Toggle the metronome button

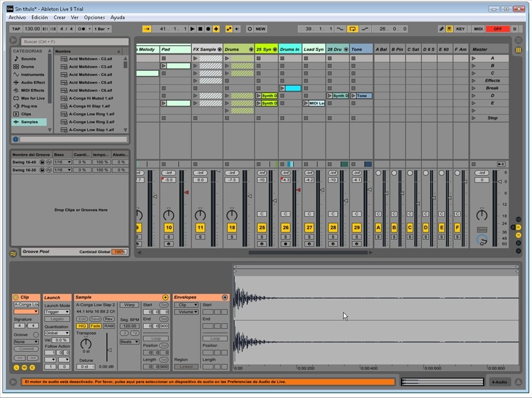(82, 29)
